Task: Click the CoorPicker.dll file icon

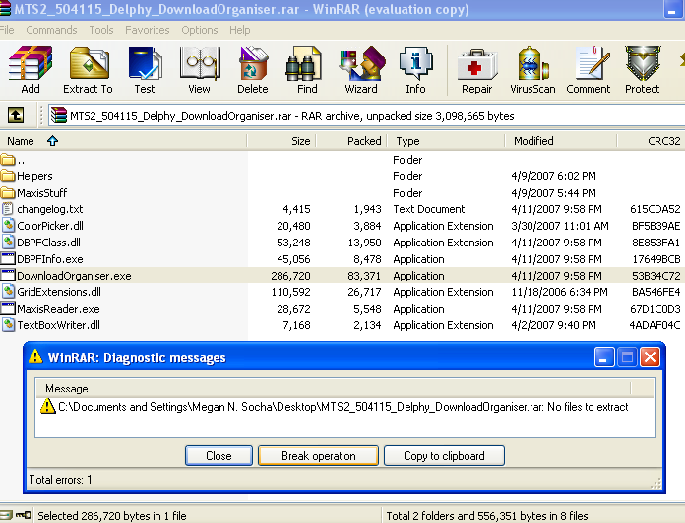Action: tap(8, 226)
